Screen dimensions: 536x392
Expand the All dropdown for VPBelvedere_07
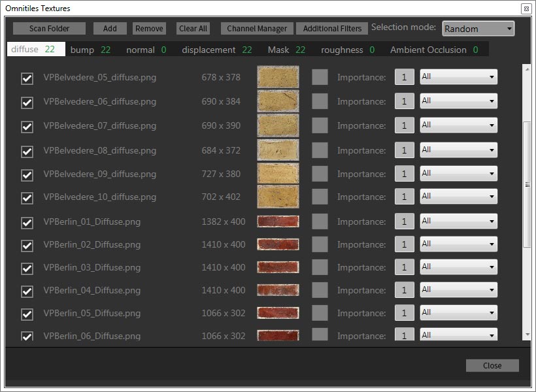point(458,125)
